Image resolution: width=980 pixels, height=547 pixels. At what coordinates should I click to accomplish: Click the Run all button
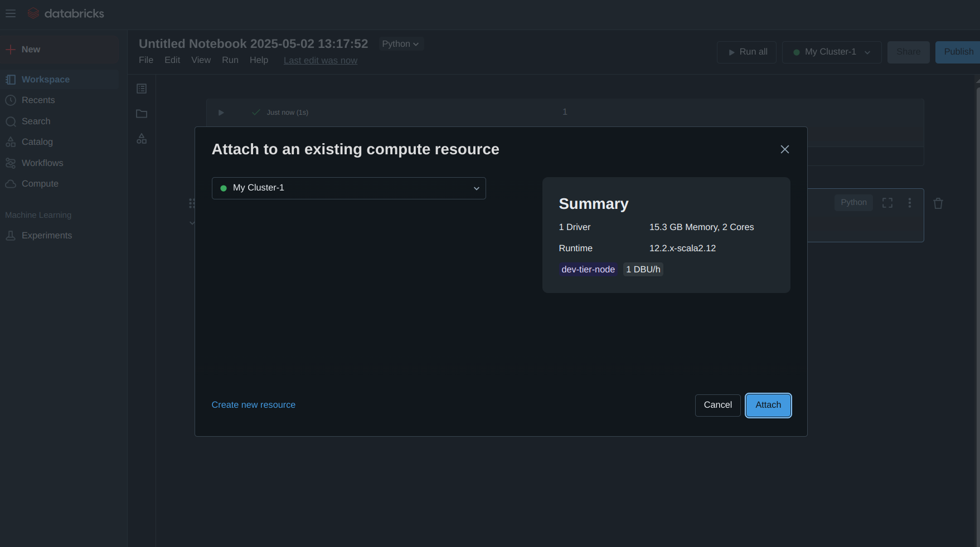click(x=746, y=52)
